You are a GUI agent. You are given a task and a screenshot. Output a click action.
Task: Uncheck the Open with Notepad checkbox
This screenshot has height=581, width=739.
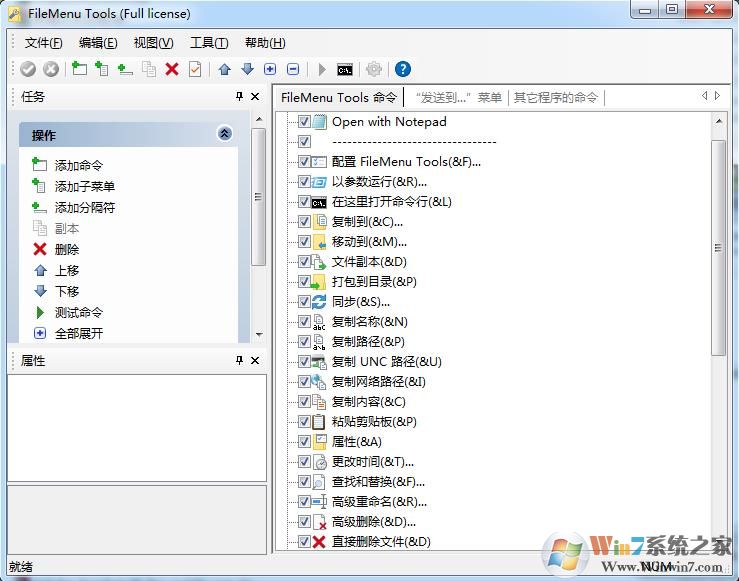pyautogui.click(x=304, y=122)
